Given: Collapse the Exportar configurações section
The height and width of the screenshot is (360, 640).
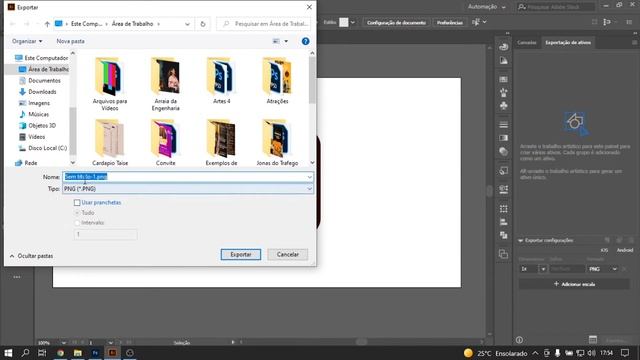Looking at the screenshot, I should [x=520, y=240].
